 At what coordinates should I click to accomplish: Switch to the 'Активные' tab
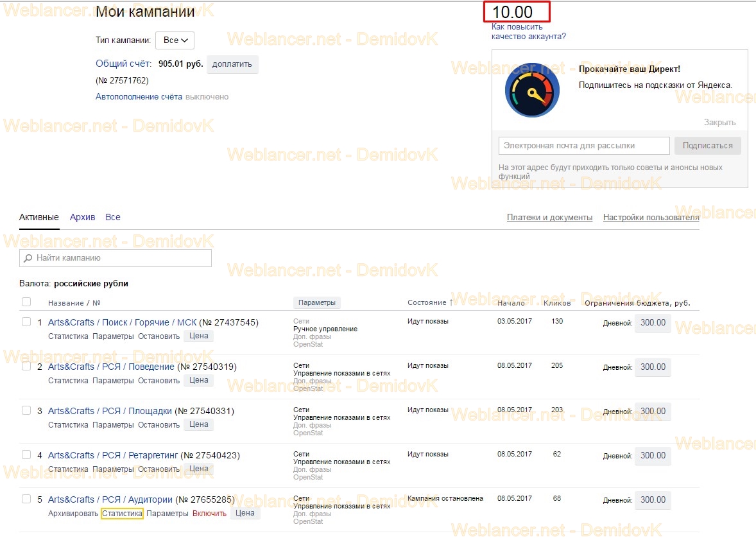coord(39,217)
